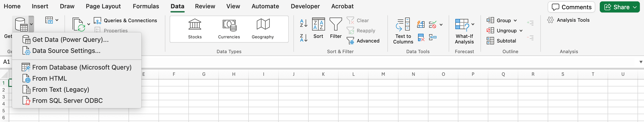644x122 pixels.
Task: Sort ascending A to Z
Action: coord(304,23)
